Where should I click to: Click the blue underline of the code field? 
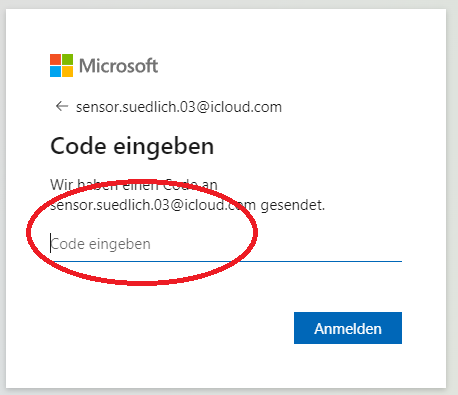[226, 261]
